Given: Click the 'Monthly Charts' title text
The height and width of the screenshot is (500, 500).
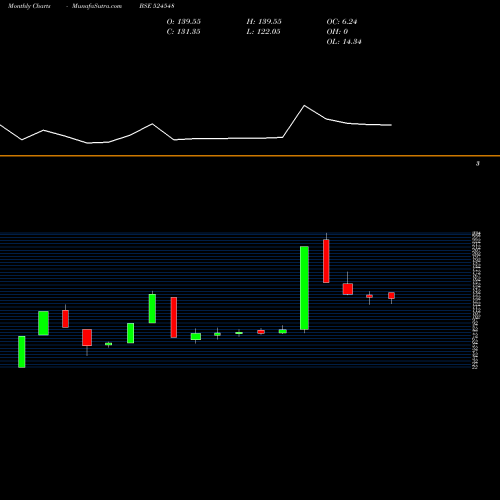Looking at the screenshot, I should tap(29, 6).
